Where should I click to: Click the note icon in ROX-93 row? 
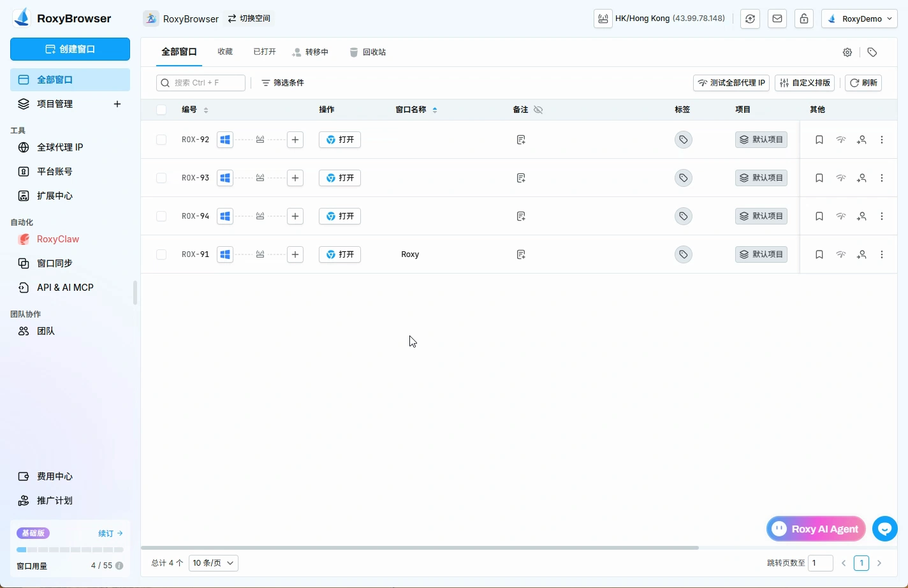click(521, 178)
